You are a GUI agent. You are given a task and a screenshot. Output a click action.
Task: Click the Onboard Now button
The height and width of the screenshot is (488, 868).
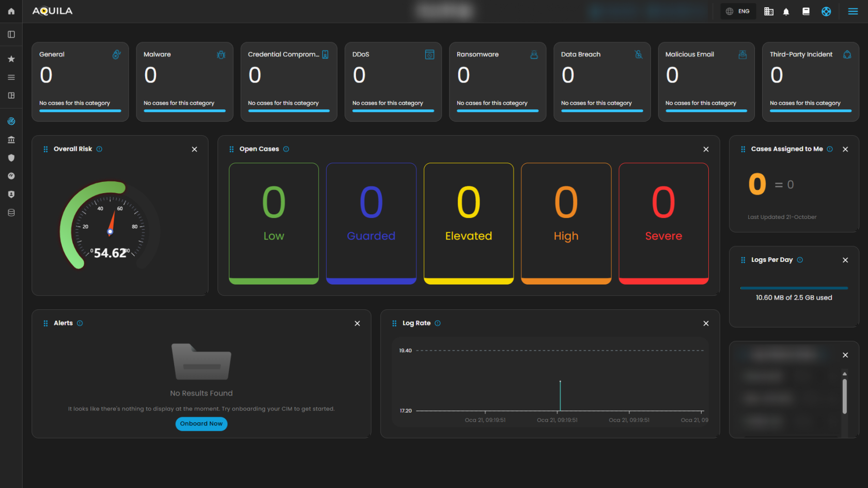click(201, 423)
